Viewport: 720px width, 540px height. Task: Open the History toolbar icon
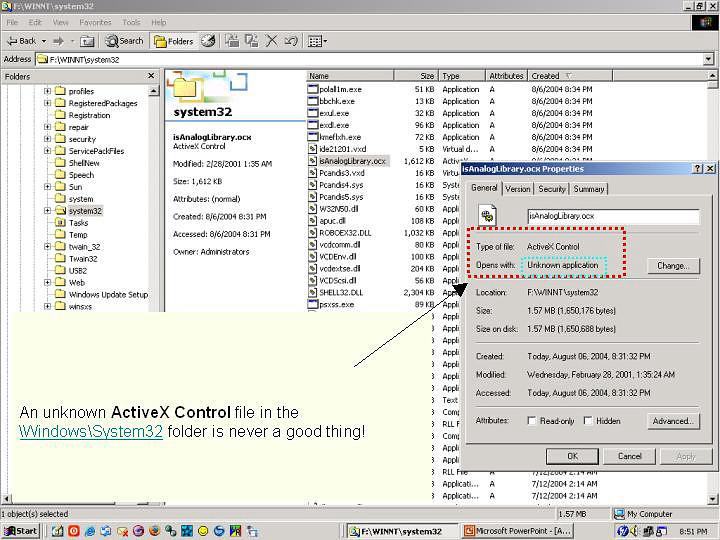[208, 41]
